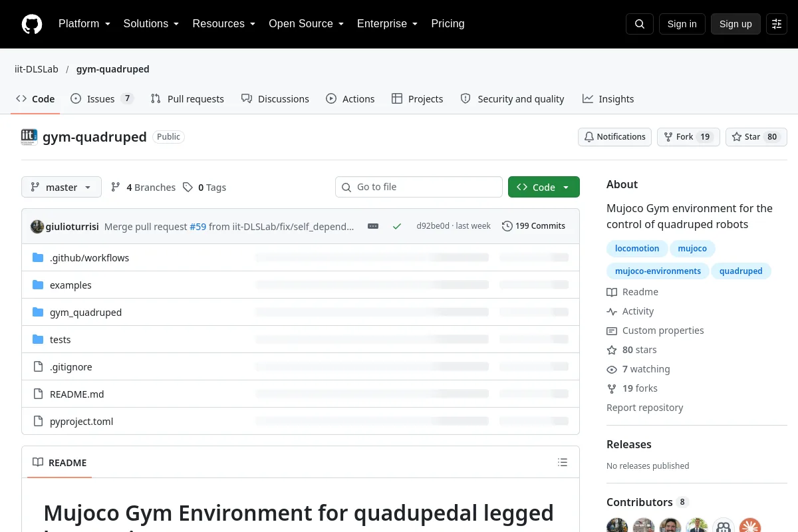This screenshot has height=532, width=798.
Task: Go to iit-DLSLab organization
Action: click(x=37, y=69)
